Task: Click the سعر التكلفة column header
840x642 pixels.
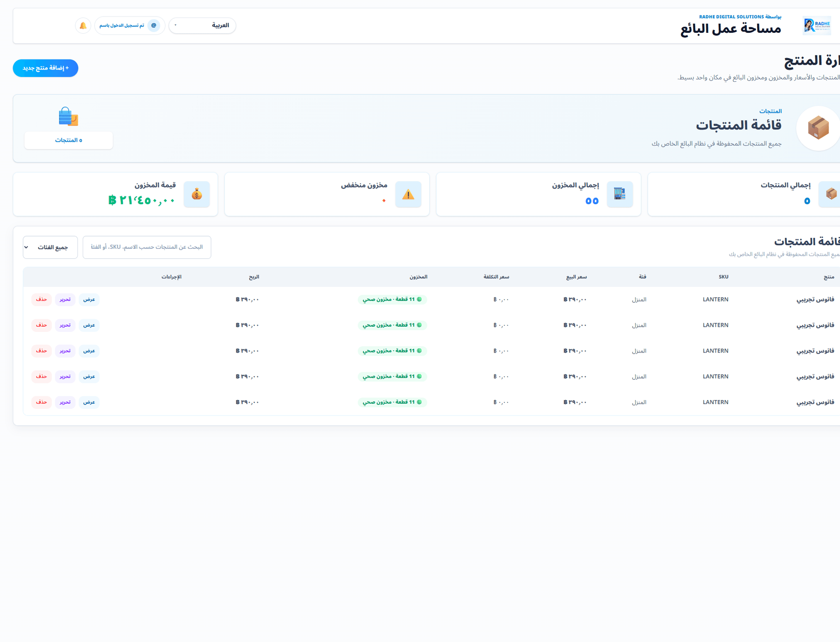Action: [497, 277]
